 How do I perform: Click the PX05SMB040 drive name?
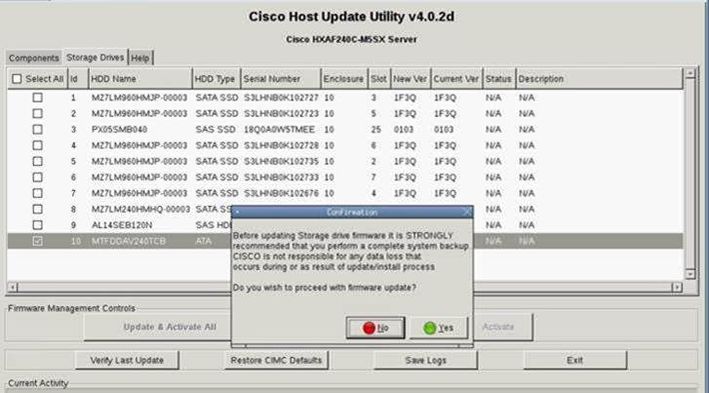point(119,129)
